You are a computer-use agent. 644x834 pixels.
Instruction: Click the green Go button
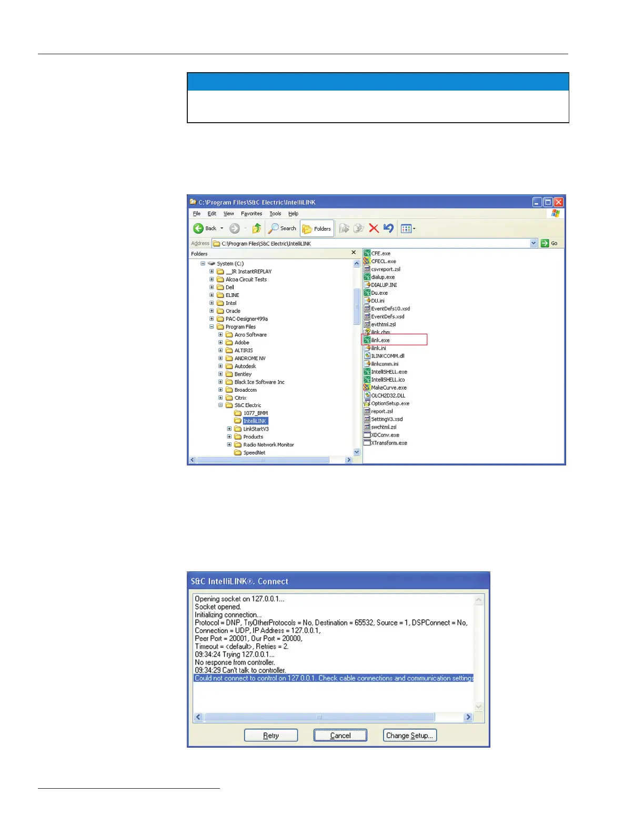click(549, 243)
